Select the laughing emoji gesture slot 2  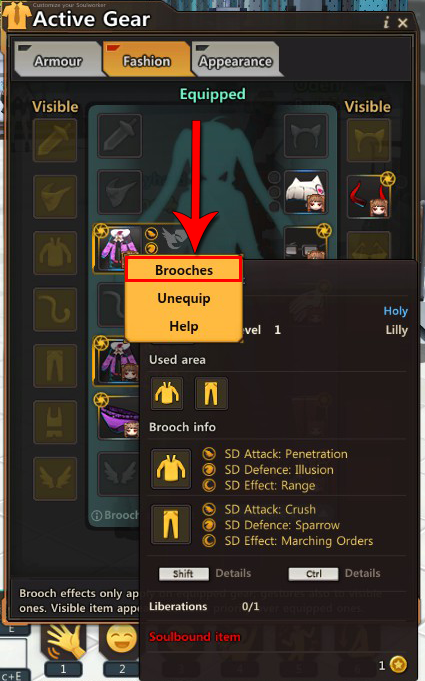122,641
